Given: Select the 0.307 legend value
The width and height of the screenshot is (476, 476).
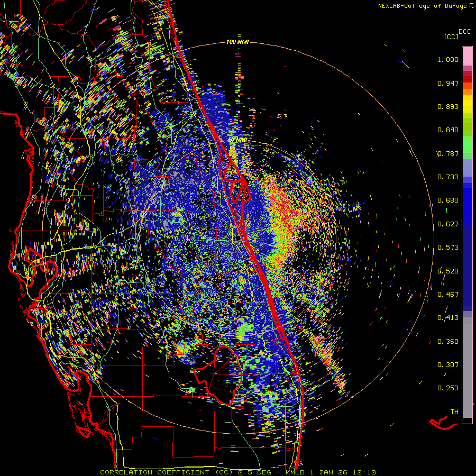Looking at the screenshot, I should [x=448, y=365].
